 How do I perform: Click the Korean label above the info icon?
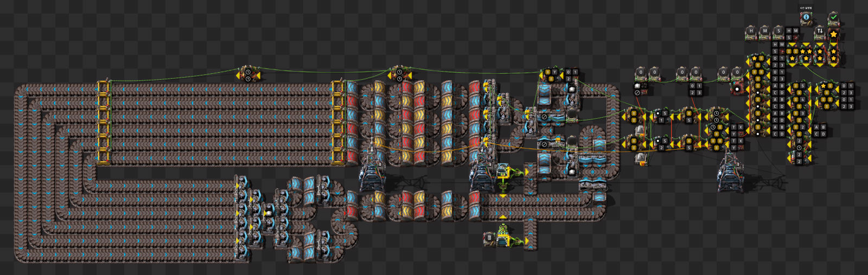coord(806,8)
